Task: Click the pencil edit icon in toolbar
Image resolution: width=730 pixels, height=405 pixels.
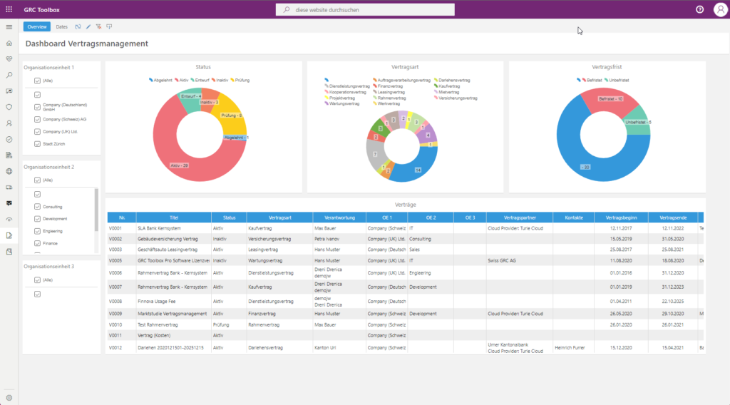Action: (88, 27)
